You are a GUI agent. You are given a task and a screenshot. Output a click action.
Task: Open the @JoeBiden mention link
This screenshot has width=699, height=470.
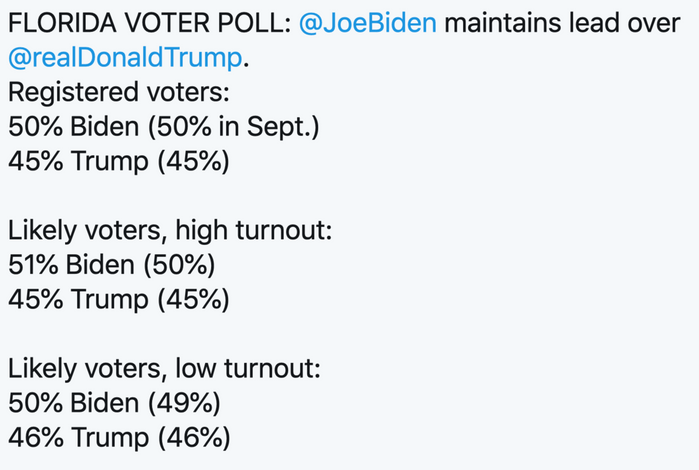367,23
